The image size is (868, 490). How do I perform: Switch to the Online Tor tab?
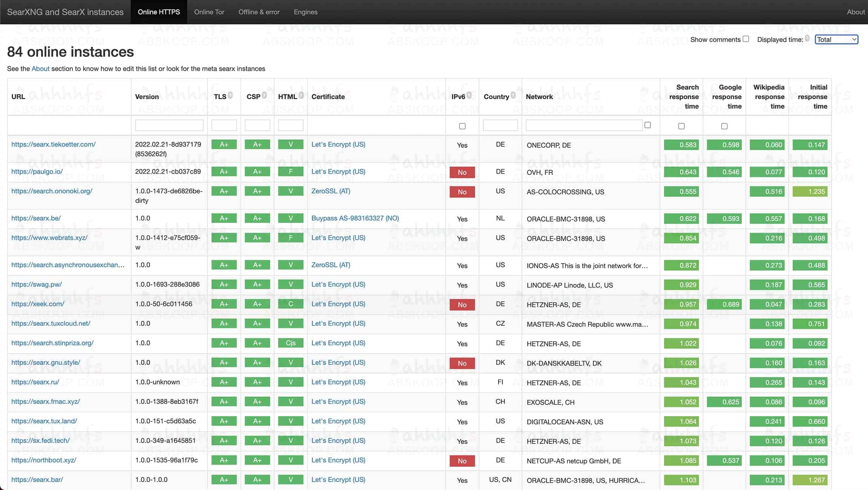pyautogui.click(x=209, y=12)
